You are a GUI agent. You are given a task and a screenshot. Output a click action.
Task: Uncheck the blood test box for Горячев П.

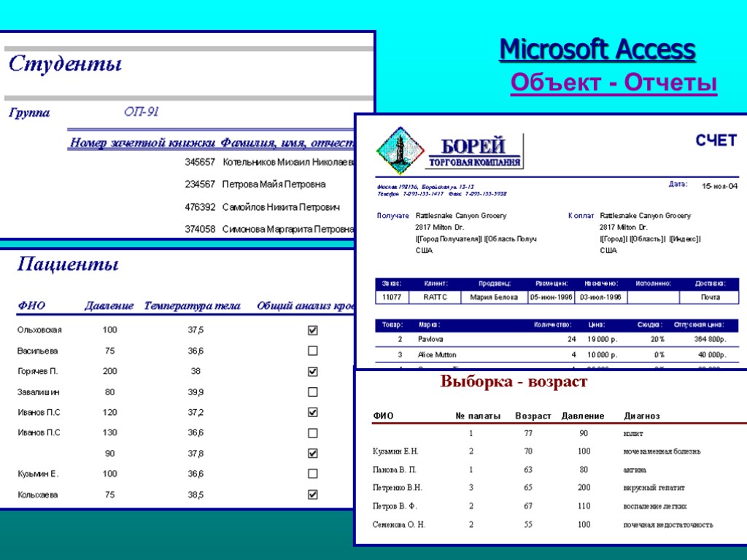point(312,371)
